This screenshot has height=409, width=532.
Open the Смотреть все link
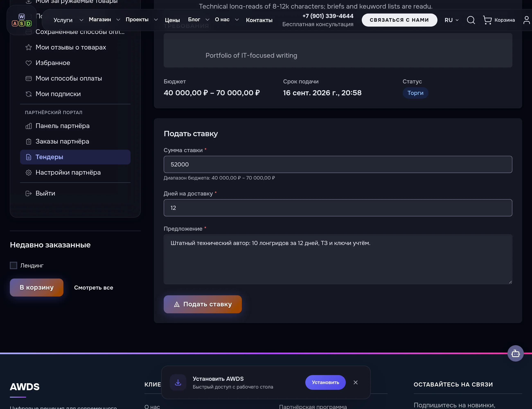pos(94,288)
